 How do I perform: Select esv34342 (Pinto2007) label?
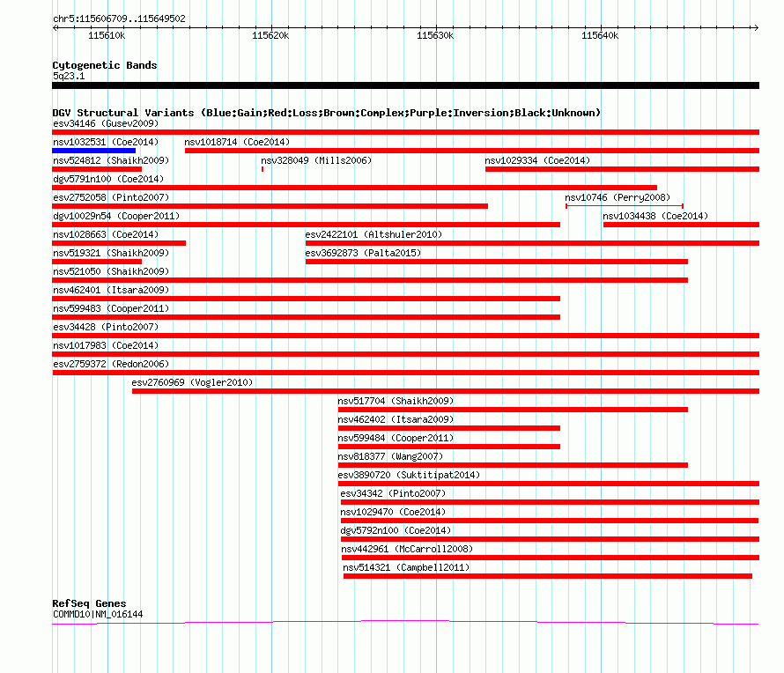[x=393, y=493]
